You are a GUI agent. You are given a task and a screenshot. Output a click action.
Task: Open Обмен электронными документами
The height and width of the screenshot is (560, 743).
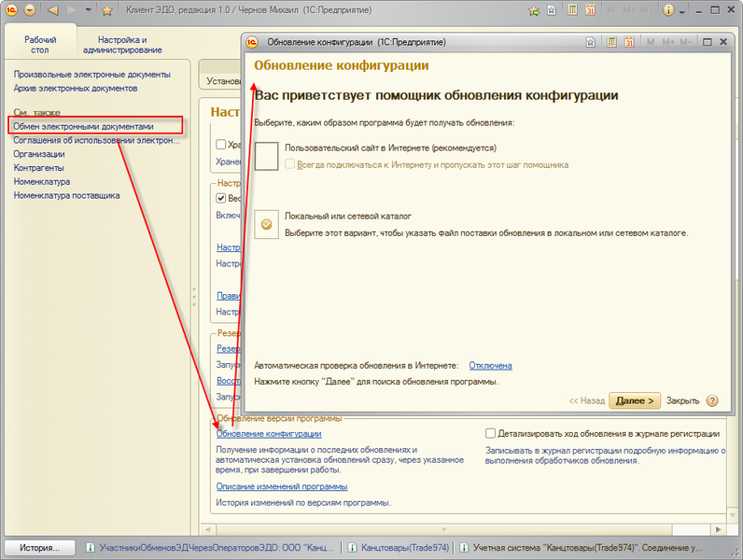83,127
